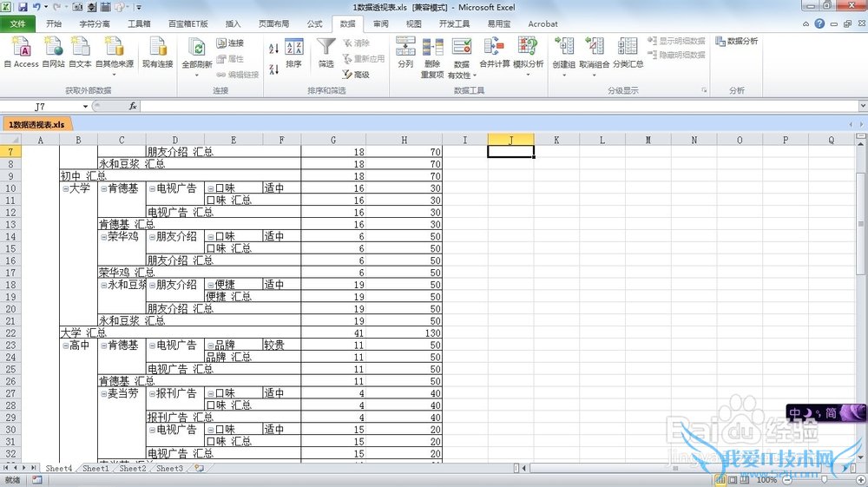This screenshot has width=868, height=487.
Task: Open Subtotal (分类汇总)
Action: [628, 53]
